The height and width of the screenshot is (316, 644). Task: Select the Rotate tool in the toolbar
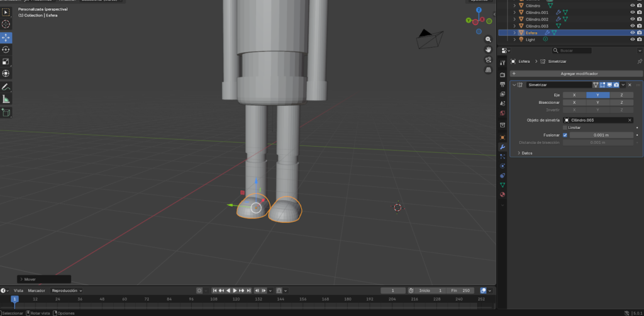(6, 49)
